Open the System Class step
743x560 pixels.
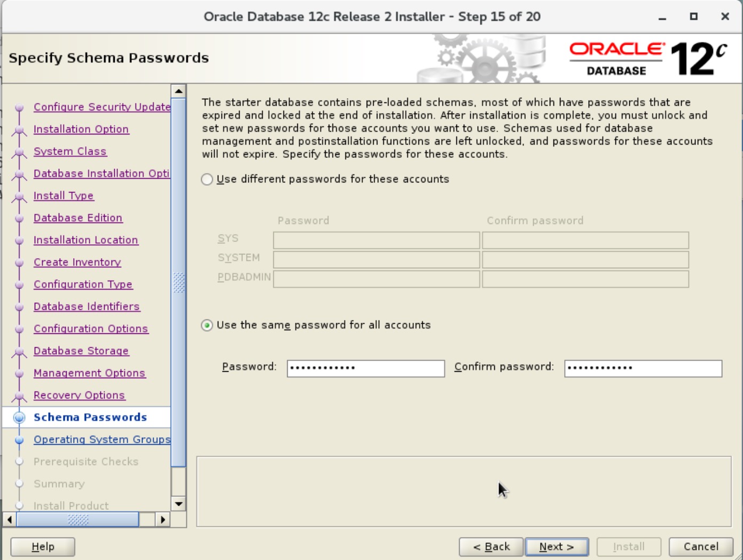coord(70,151)
